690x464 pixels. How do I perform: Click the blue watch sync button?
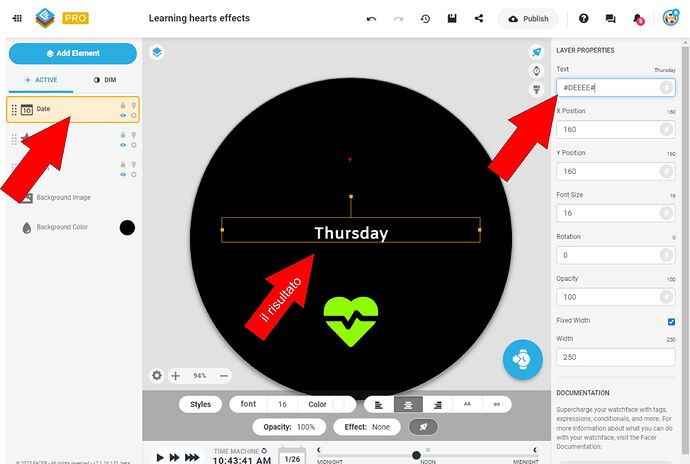(x=522, y=359)
